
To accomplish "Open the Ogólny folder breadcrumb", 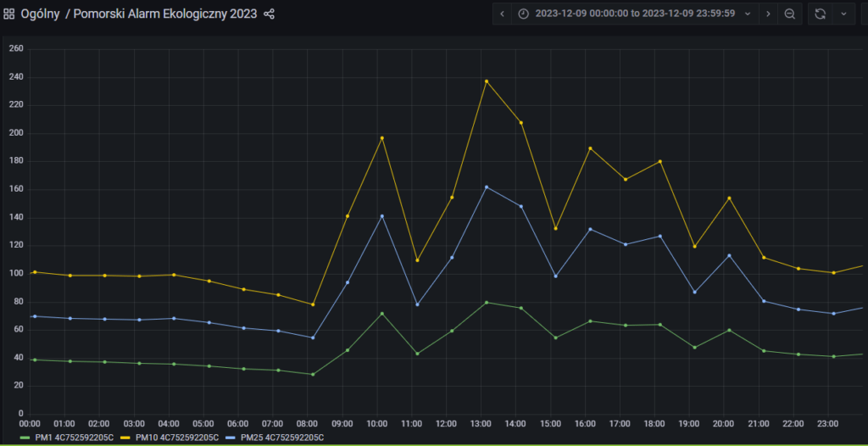I will point(39,14).
